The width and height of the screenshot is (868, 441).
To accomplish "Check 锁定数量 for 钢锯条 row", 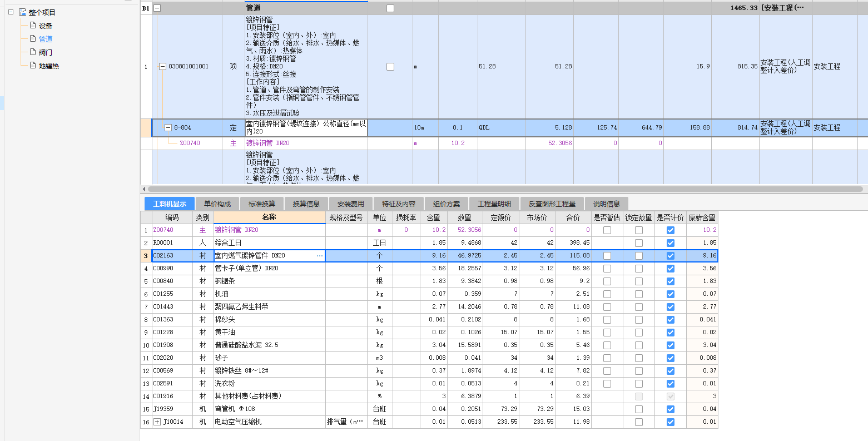I will 639,281.
